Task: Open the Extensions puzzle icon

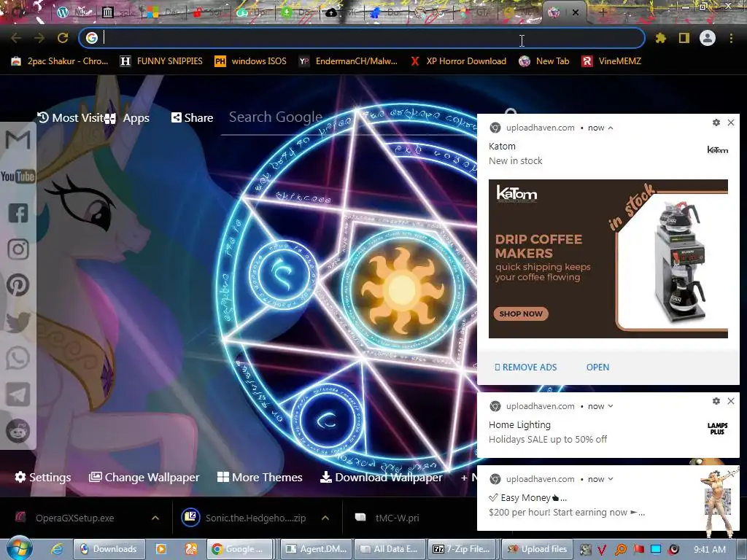Action: pyautogui.click(x=661, y=38)
